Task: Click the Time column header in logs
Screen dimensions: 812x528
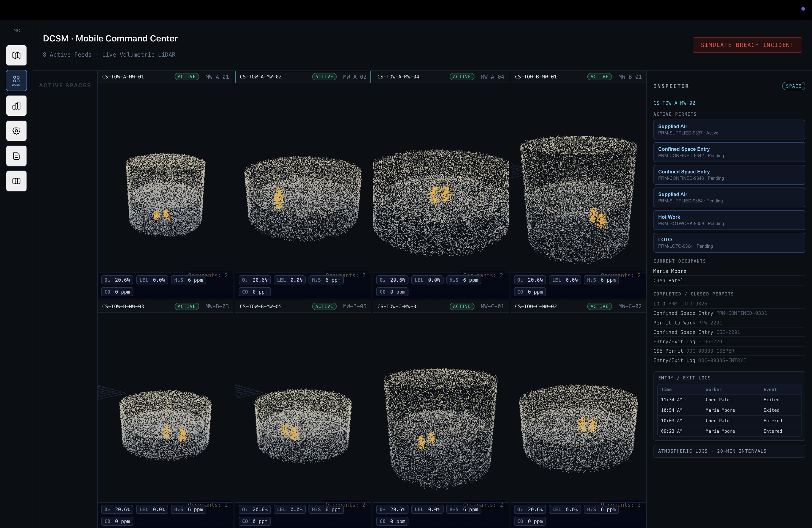Action: tap(666, 390)
